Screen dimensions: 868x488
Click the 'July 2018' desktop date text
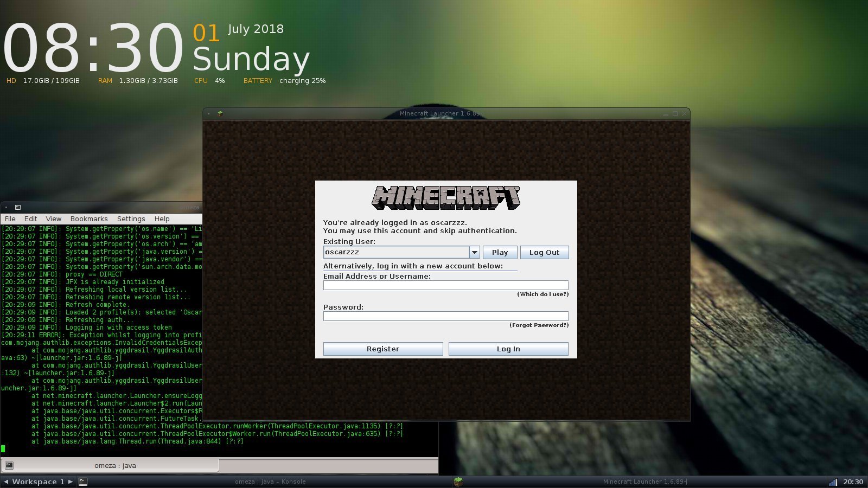(x=256, y=29)
